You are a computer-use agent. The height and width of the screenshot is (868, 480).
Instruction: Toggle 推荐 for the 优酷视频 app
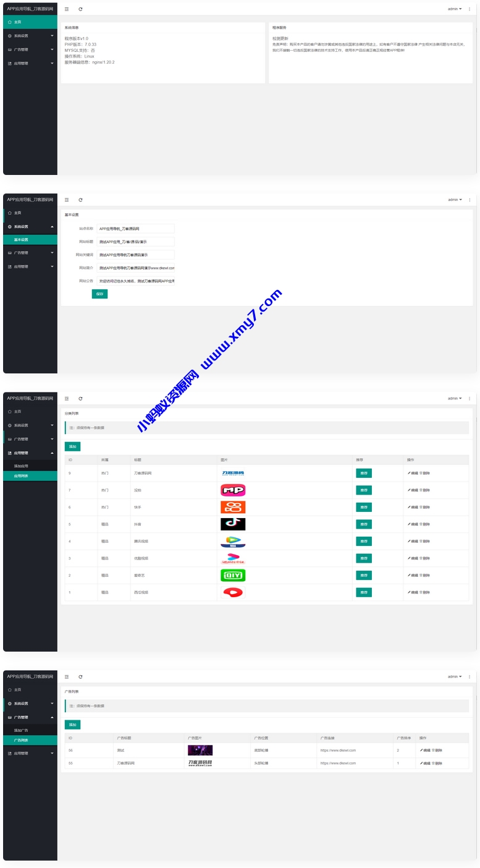pyautogui.click(x=364, y=558)
